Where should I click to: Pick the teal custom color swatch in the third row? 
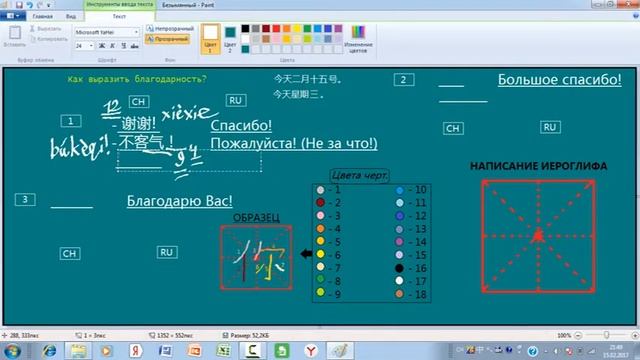point(245,49)
